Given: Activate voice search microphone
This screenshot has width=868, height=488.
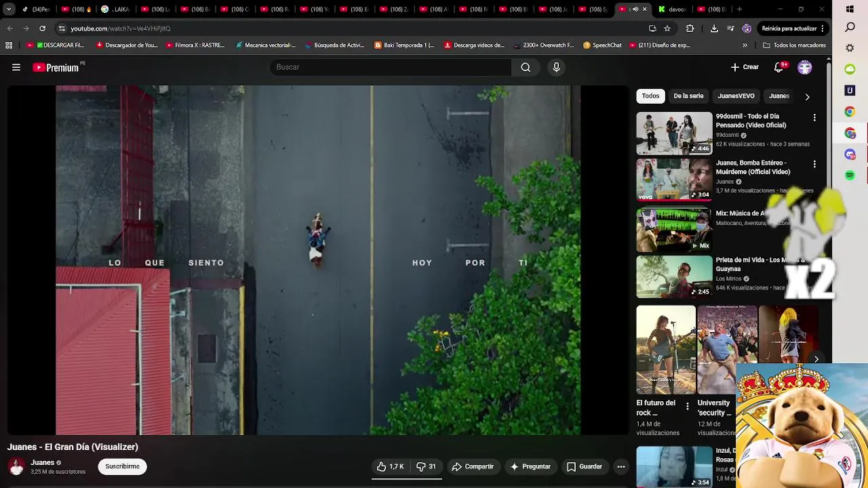Looking at the screenshot, I should coord(556,67).
